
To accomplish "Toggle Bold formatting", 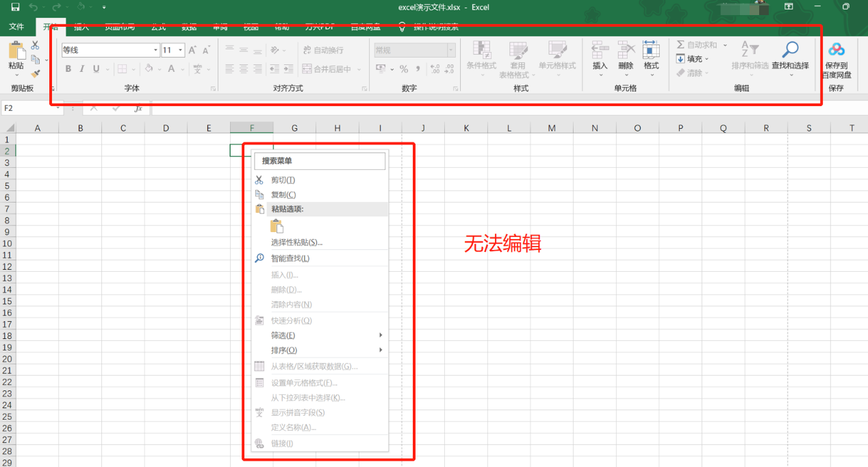I will (68, 69).
